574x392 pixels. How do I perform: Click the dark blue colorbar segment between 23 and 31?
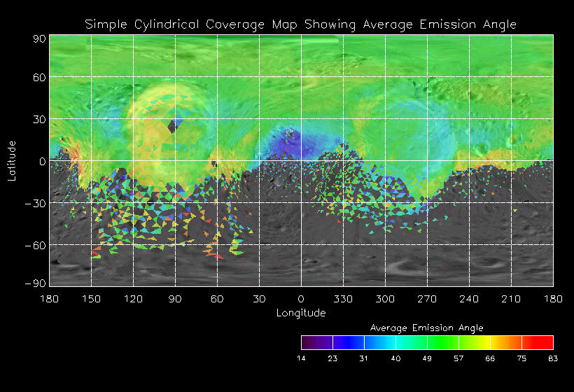click(x=348, y=342)
